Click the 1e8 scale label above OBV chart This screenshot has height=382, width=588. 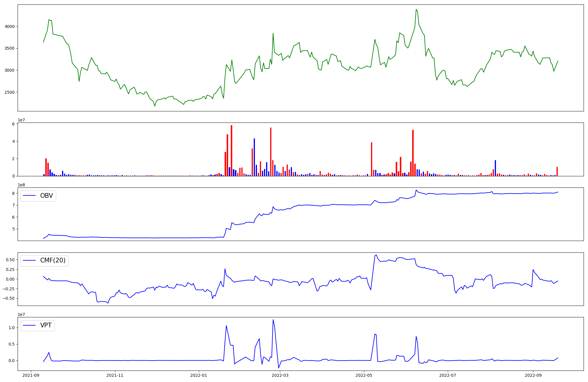(21, 185)
